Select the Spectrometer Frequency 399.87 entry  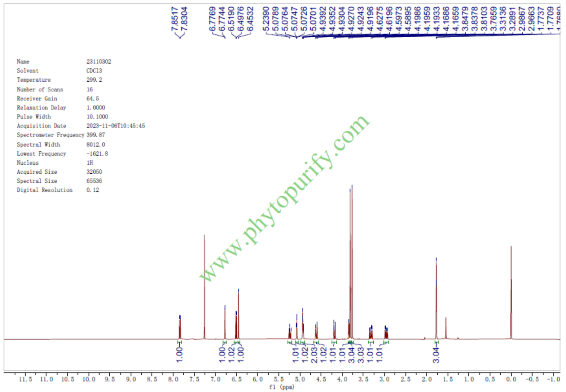pos(60,135)
